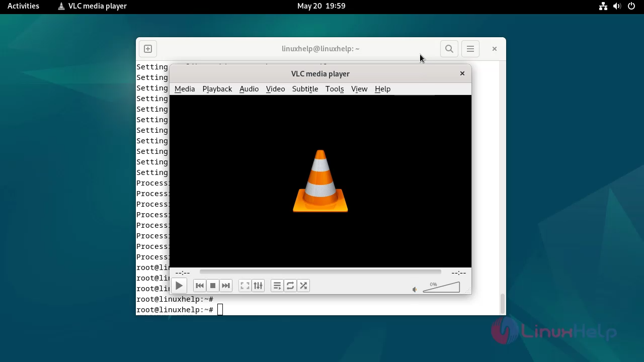
Task: Open the clock showing May 20 19:59
Action: pos(321,6)
